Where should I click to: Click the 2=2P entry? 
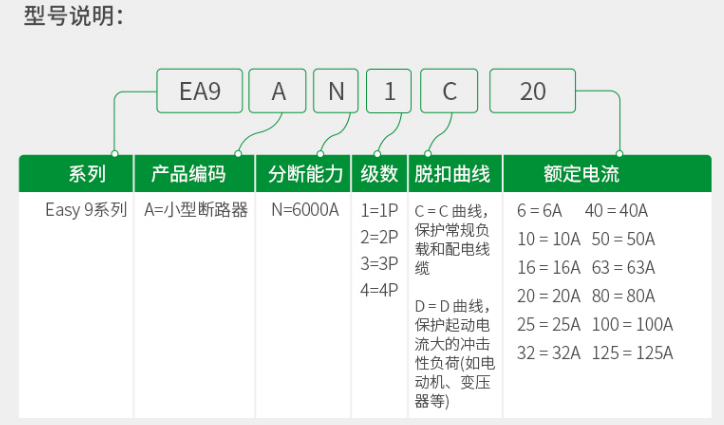point(380,237)
